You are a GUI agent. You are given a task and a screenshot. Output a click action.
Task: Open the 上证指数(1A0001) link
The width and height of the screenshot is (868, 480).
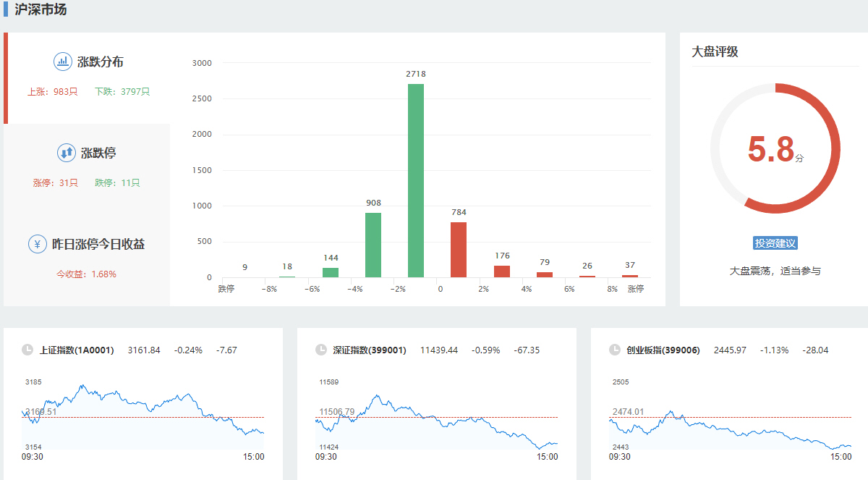[77, 350]
